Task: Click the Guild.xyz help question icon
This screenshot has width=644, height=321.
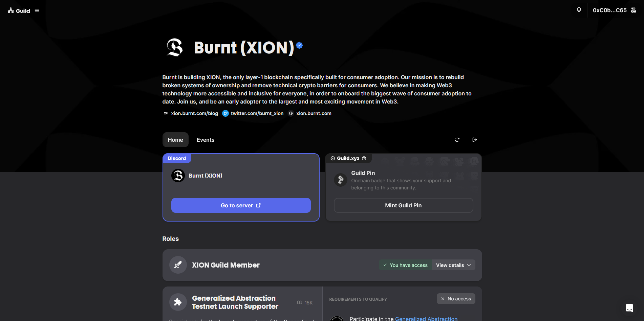Action: (364, 158)
